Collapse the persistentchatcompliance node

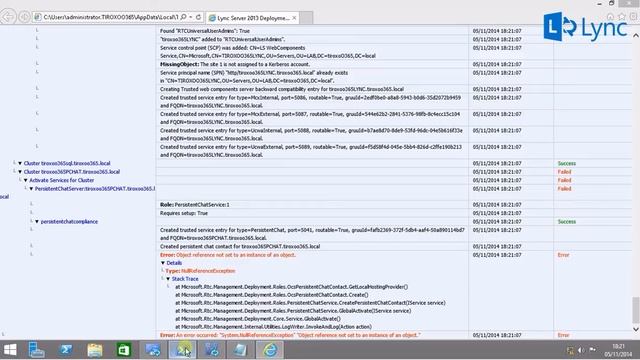click(37, 222)
